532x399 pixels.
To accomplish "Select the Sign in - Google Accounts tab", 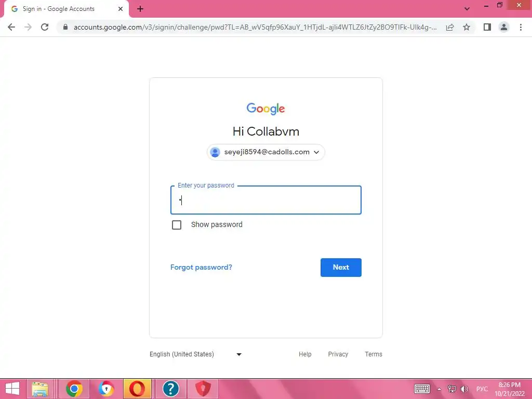I will point(66,9).
